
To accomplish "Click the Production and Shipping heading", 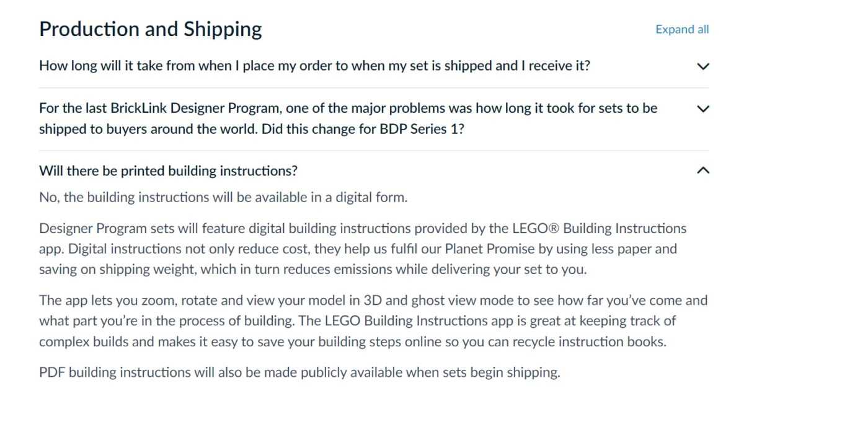I will pos(151,29).
